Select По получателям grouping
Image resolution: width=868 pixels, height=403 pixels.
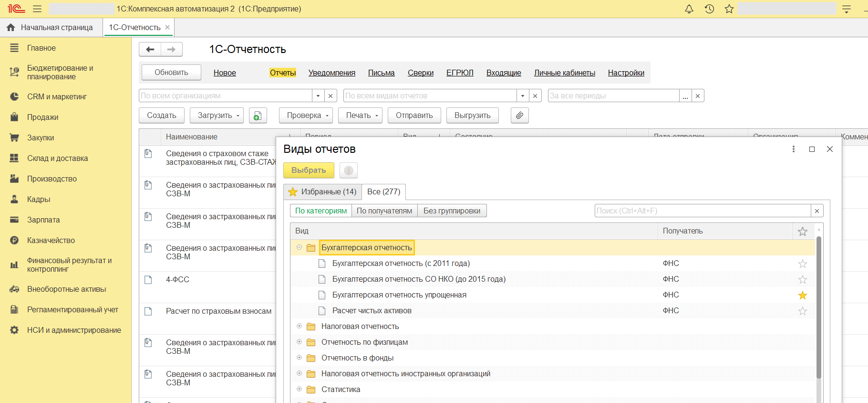[384, 211]
